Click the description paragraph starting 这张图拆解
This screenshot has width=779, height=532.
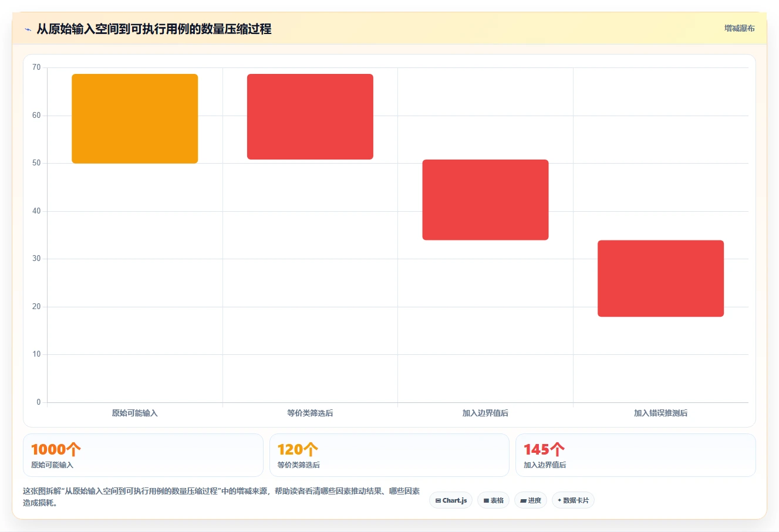point(221,497)
